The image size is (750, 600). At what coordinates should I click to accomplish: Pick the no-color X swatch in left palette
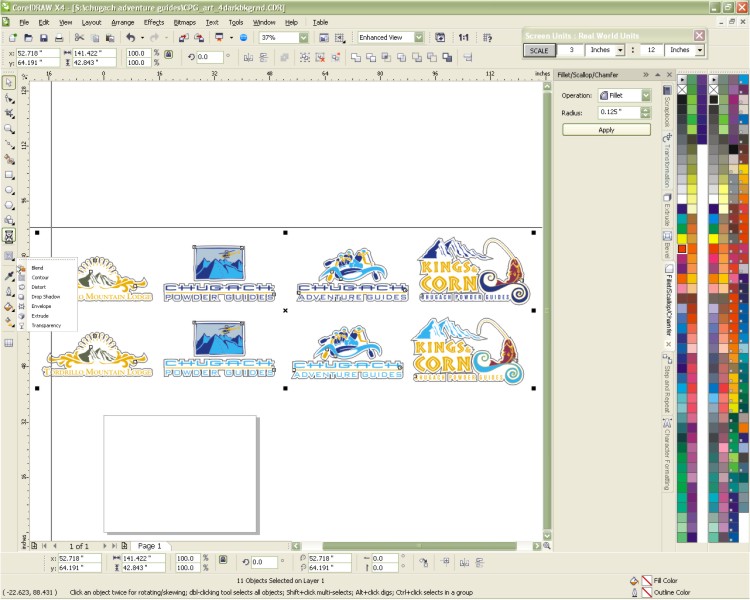tap(683, 89)
